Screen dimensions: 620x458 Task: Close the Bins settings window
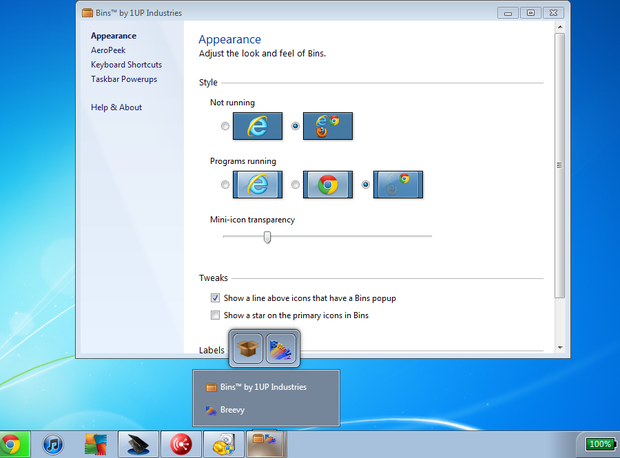click(x=554, y=13)
